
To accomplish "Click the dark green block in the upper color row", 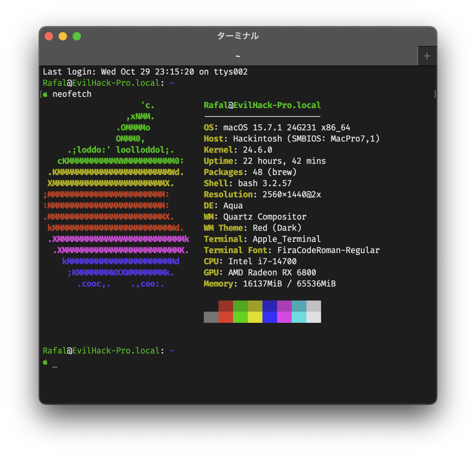I will pyautogui.click(x=240, y=306).
